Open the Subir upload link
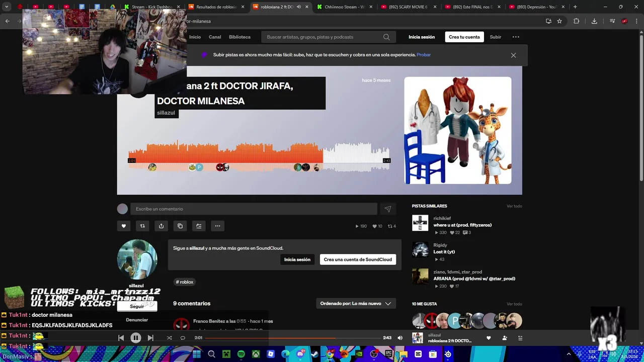The image size is (644, 362). click(x=496, y=37)
